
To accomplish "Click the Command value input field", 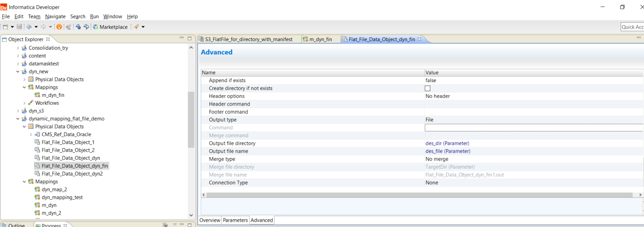I will coord(534,128).
